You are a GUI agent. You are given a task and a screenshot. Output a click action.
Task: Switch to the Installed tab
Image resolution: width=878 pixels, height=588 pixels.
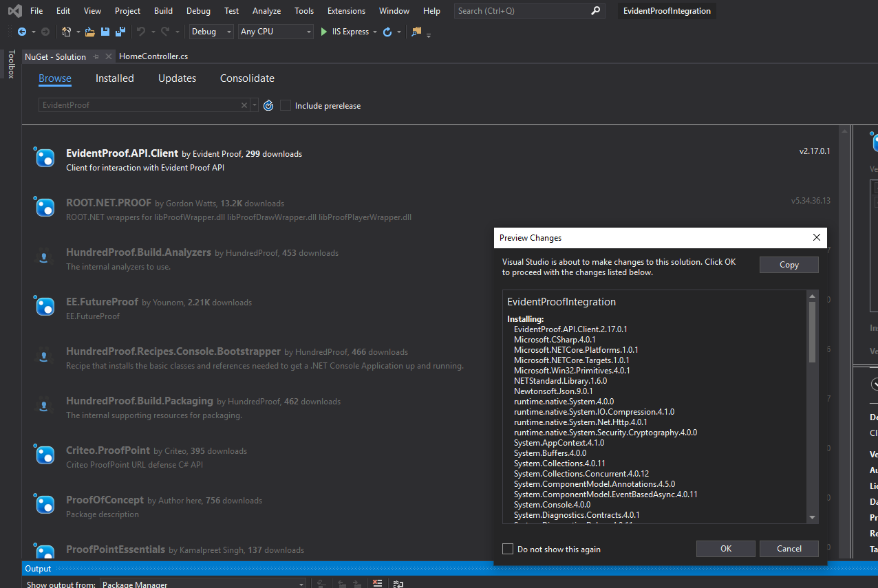point(115,78)
